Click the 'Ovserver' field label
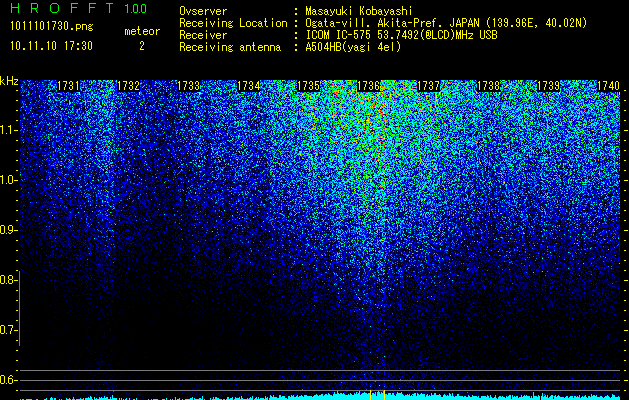This screenshot has height=400, width=629. (x=203, y=11)
